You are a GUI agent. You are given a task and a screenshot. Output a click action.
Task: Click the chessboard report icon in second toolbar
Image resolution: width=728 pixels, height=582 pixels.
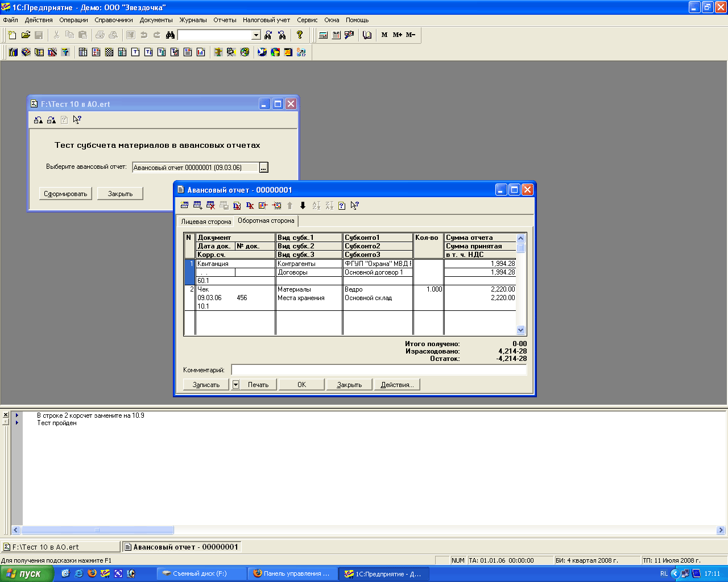click(x=109, y=52)
